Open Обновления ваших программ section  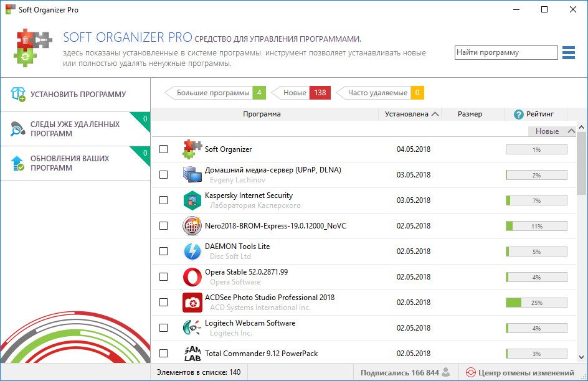coord(75,163)
